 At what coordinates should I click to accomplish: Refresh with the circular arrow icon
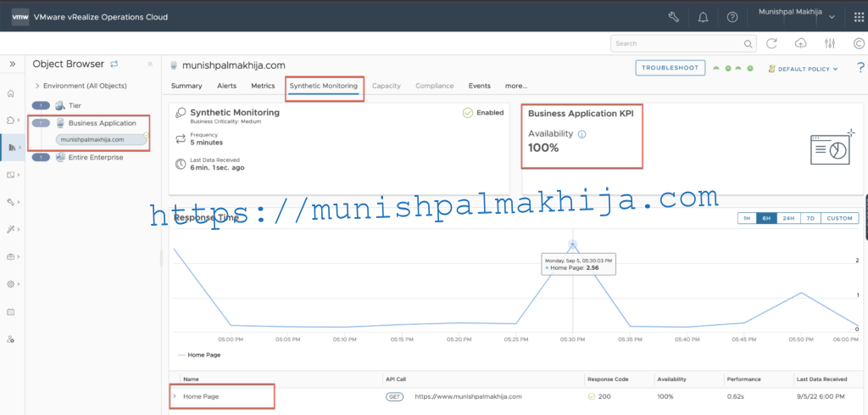[771, 43]
